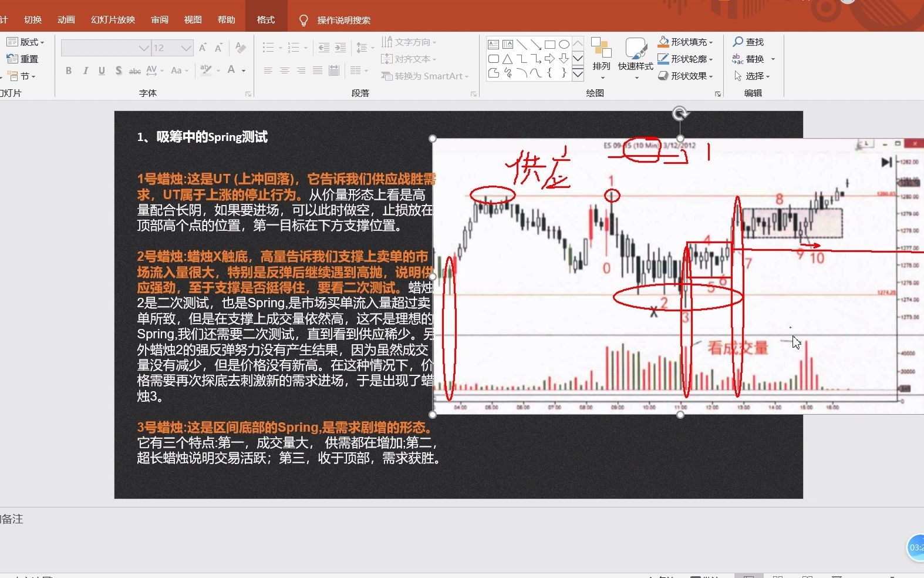This screenshot has width=924, height=578.
Task: Center align text
Action: [285, 70]
